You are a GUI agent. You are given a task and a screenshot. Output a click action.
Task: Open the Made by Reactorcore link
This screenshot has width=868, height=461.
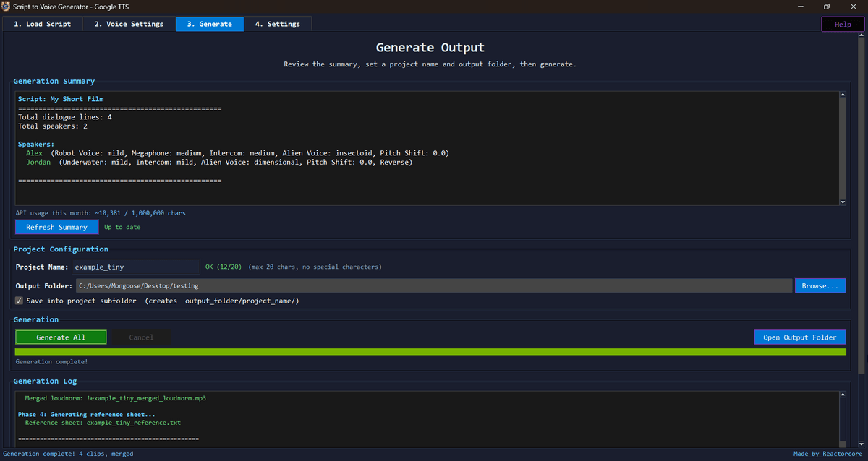tap(828, 454)
